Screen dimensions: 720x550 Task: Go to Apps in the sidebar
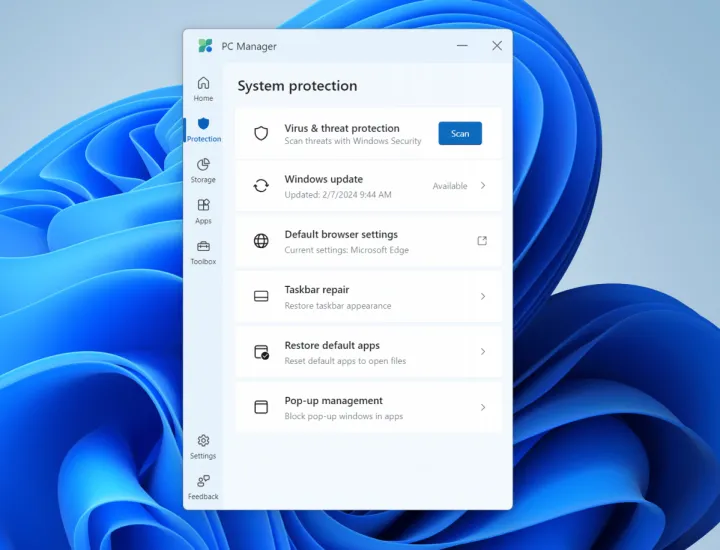pyautogui.click(x=203, y=206)
